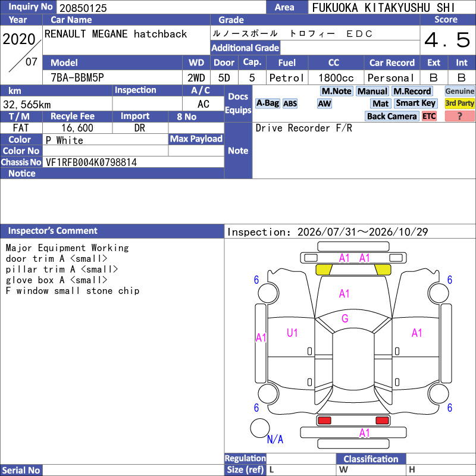Click the N/A spare tire circle
Screen dimensions: 476x476
260,428
